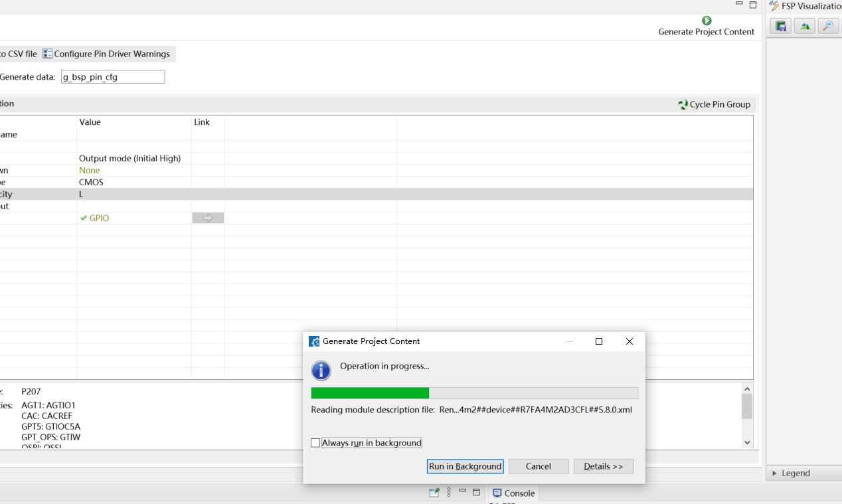842x504 pixels.
Task: Click the CMOS value cell
Action: [92, 183]
